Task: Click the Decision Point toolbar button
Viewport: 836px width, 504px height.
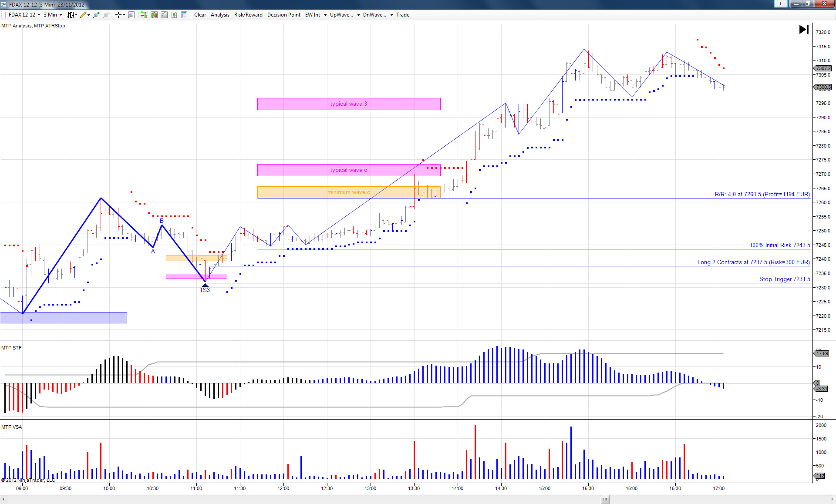Action: pyautogui.click(x=284, y=15)
